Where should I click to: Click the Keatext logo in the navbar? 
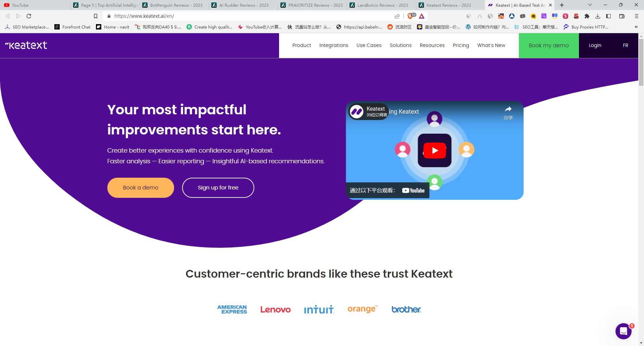click(x=26, y=45)
